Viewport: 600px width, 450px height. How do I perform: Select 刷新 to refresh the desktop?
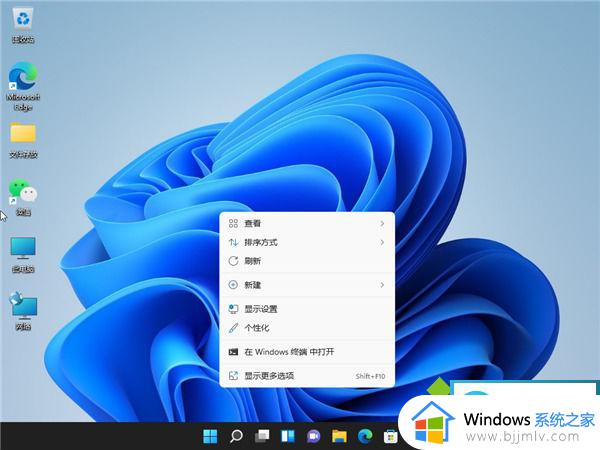click(x=307, y=261)
